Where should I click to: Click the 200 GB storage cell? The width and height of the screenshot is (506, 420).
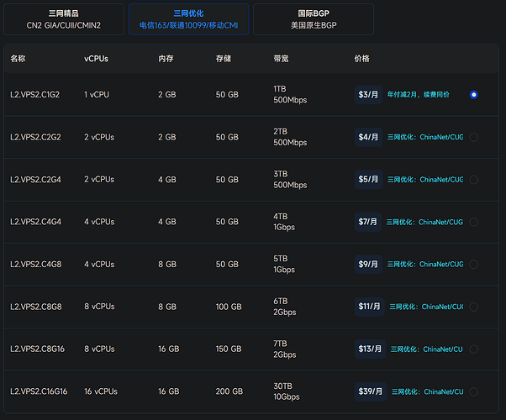[229, 391]
